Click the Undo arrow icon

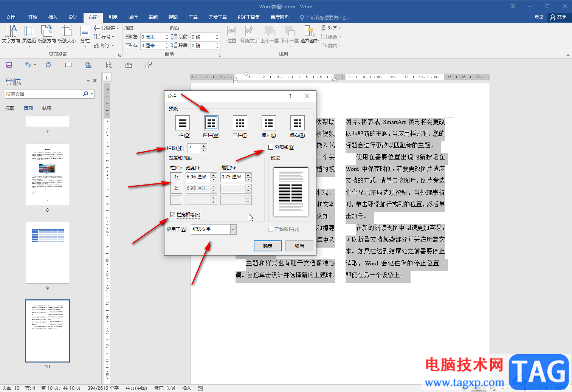tap(28, 65)
